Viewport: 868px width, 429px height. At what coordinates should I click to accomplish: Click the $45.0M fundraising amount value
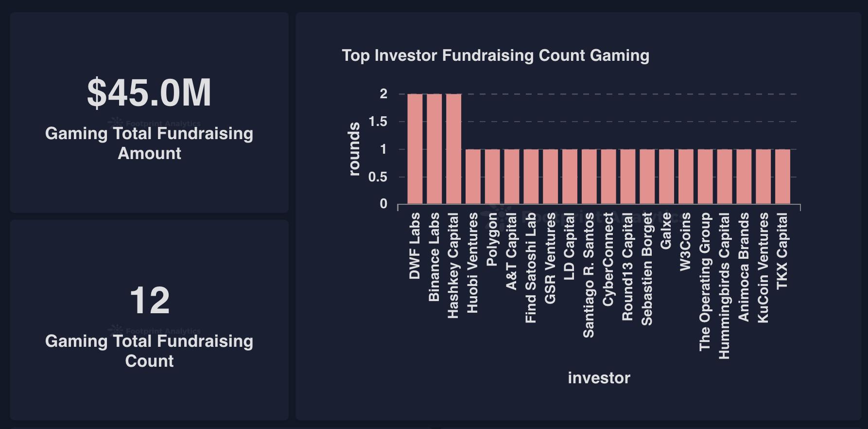click(x=149, y=92)
